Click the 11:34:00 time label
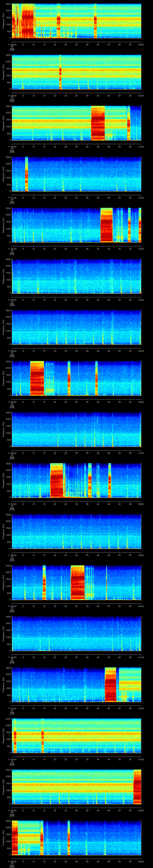 click(x=12, y=351)
